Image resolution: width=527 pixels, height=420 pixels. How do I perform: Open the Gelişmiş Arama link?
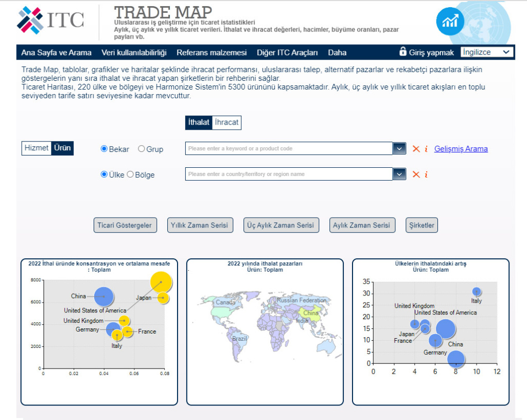[461, 149]
